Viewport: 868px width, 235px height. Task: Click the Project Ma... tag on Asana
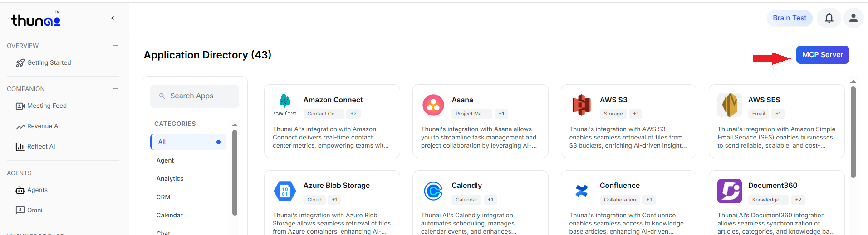[x=471, y=114]
